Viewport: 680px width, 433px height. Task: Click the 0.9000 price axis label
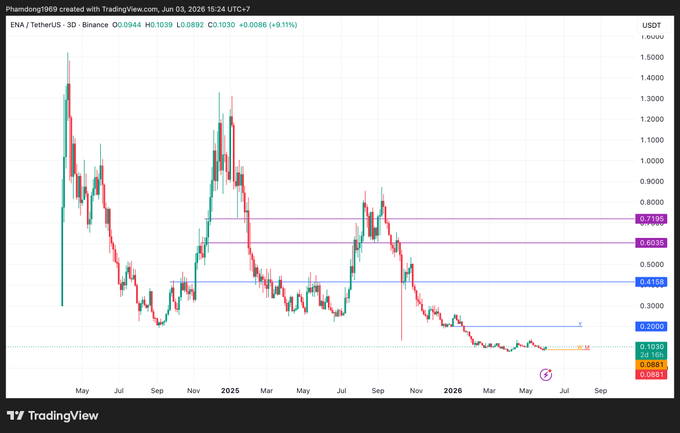pos(652,181)
